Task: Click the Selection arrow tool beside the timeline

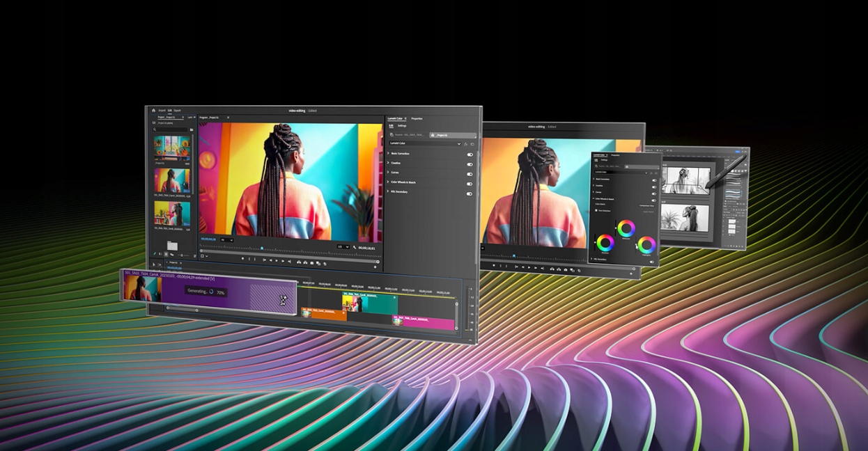Action: pyautogui.click(x=154, y=265)
